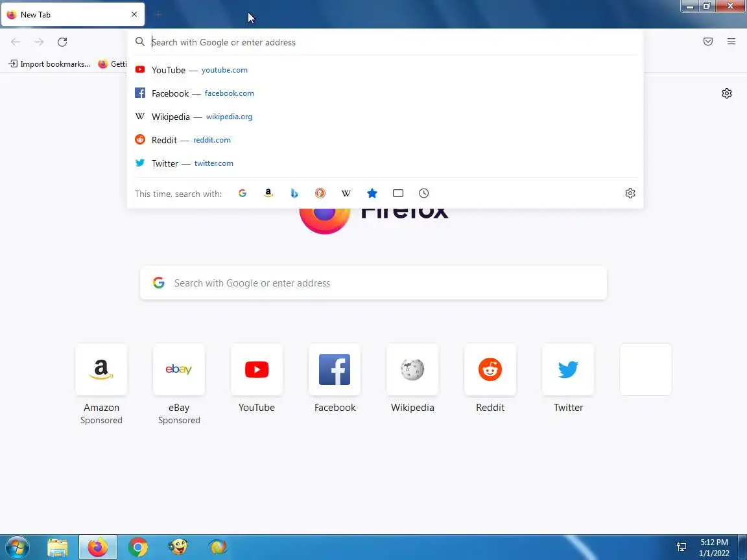Screen dimensions: 747x560
Task: Open the swirl-icon browser in taskbar
Action: pos(218,547)
